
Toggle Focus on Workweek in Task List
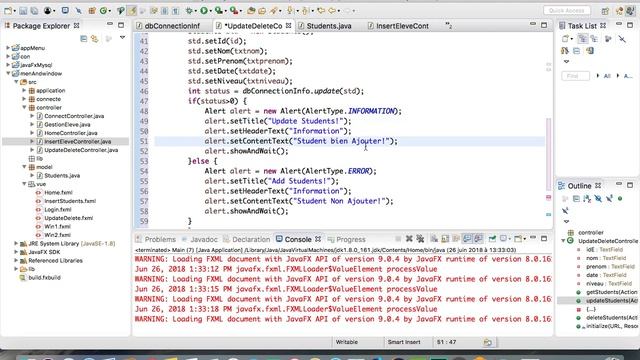click(x=608, y=39)
